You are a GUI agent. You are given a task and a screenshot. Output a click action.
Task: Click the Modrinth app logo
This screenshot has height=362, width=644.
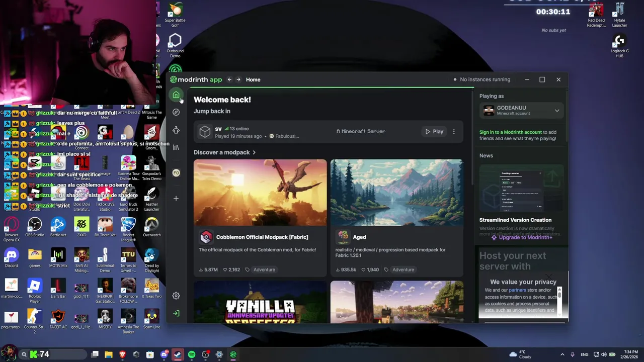[196, 79]
